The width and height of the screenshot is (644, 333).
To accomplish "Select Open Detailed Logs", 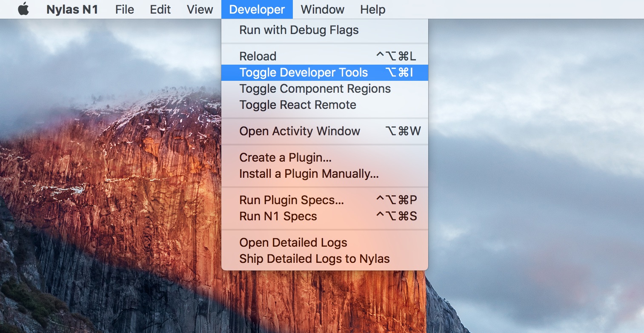I will (x=325, y=242).
